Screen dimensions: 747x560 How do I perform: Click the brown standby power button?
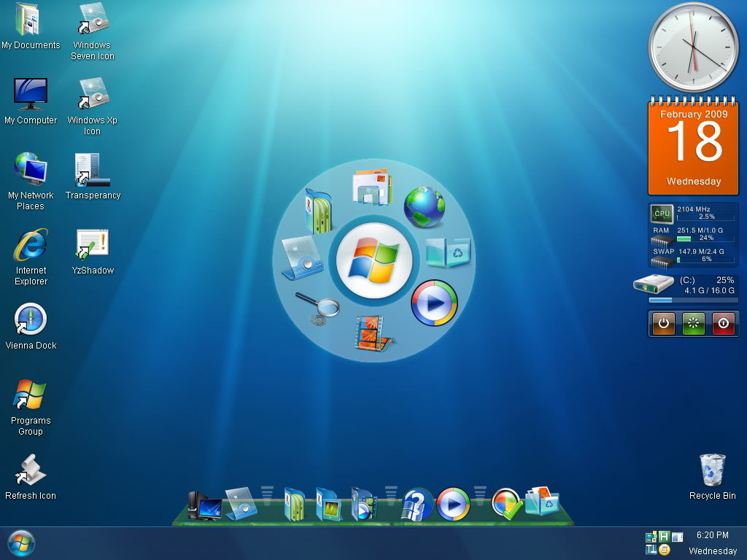pyautogui.click(x=664, y=323)
